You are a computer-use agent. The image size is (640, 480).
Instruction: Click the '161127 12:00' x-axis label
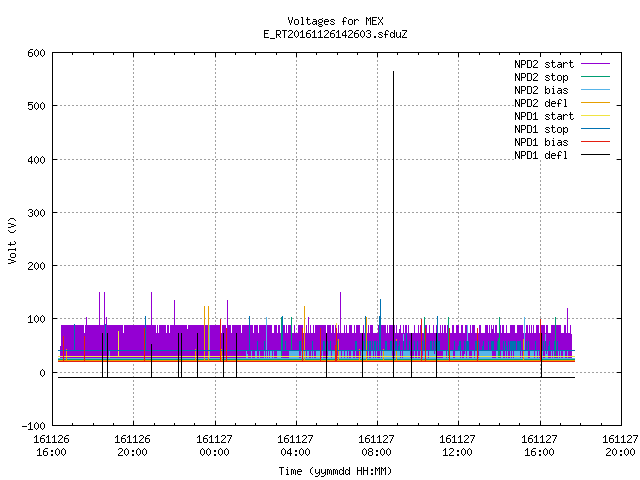click(x=458, y=446)
